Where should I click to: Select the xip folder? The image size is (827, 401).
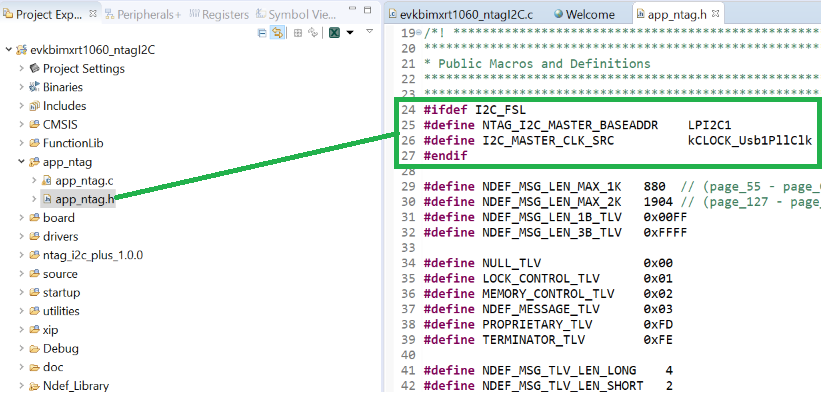click(x=51, y=330)
